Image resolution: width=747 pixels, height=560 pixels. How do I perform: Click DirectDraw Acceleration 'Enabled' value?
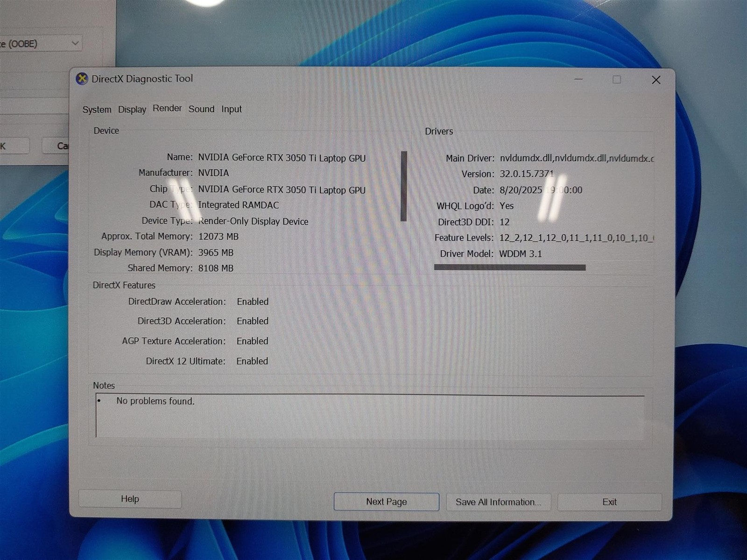point(253,302)
